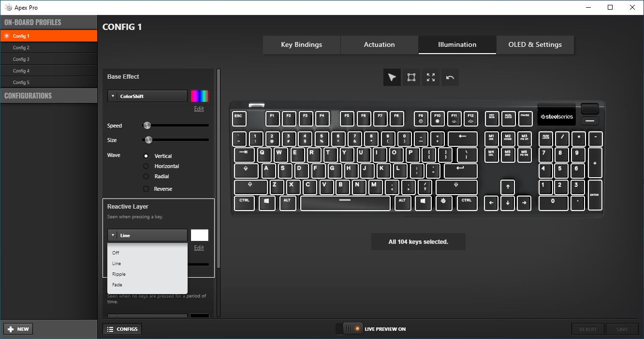Viewport: 644px width, 339px height.
Task: Click the illumination panel scrollbar
Action: click(219, 169)
